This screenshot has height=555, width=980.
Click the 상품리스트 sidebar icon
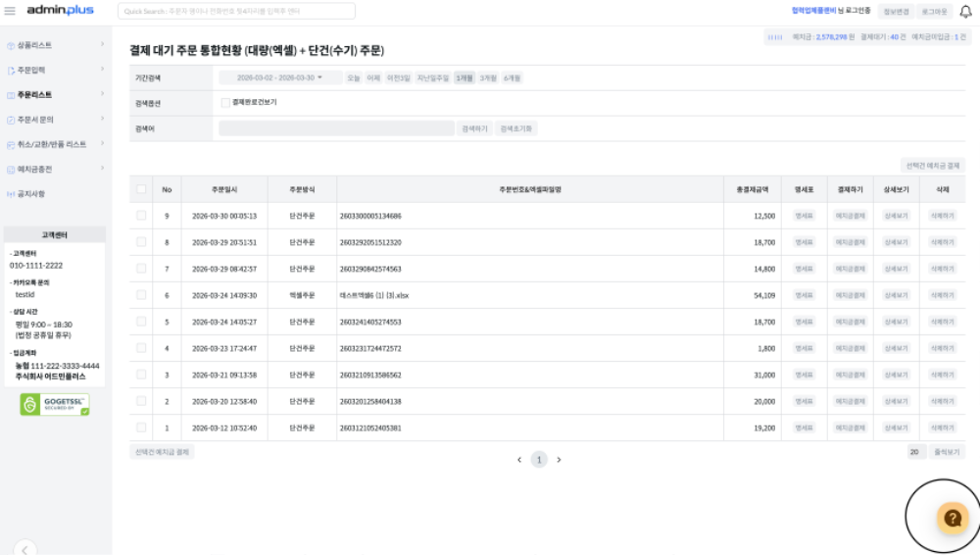point(11,46)
